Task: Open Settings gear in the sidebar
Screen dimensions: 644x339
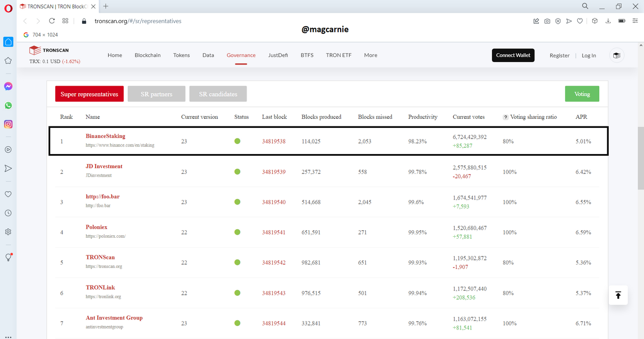Action: point(8,232)
